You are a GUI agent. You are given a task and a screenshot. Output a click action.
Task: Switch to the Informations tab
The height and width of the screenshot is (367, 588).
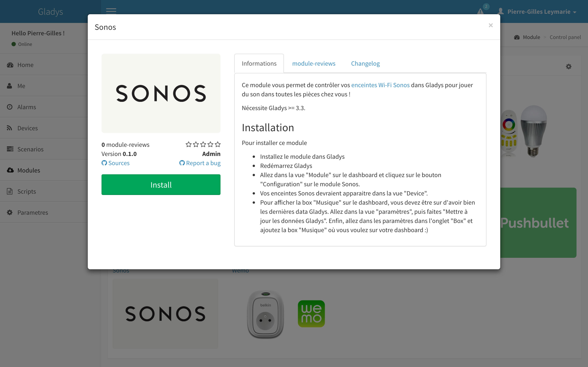point(259,63)
